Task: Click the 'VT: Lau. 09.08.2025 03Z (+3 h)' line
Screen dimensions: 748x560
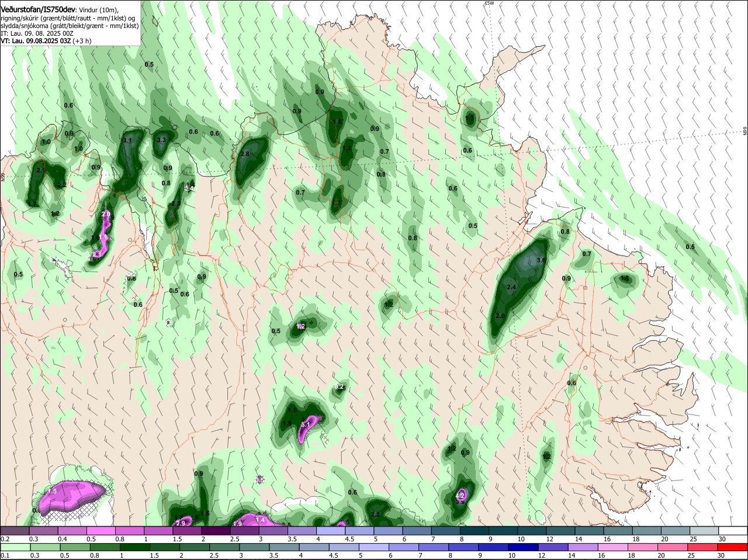Action: pos(46,41)
